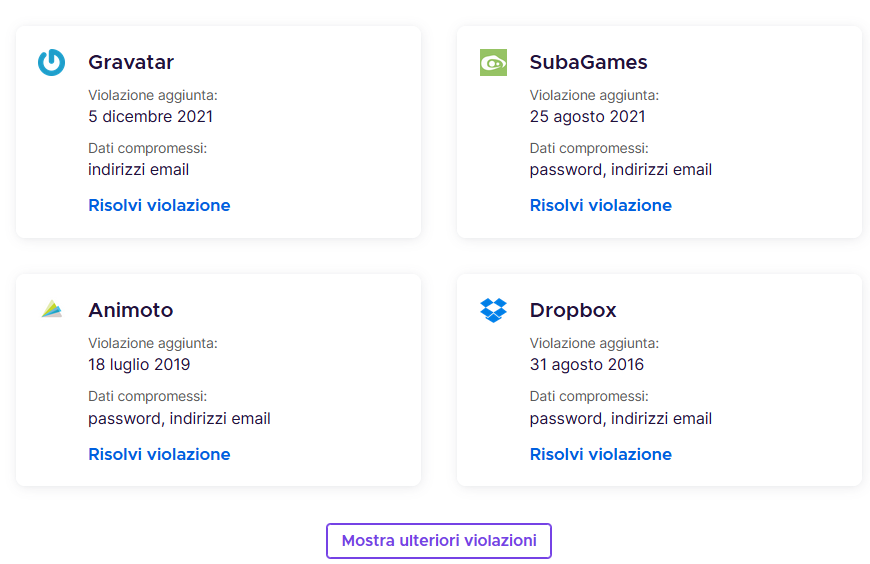The width and height of the screenshot is (870, 564).
Task: Click date 25 agosto 2021
Action: [x=588, y=117]
